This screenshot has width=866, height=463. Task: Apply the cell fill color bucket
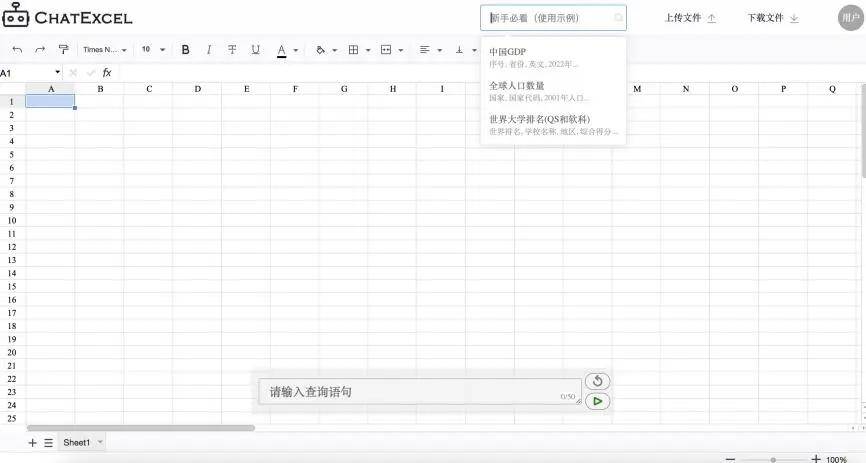pos(320,50)
